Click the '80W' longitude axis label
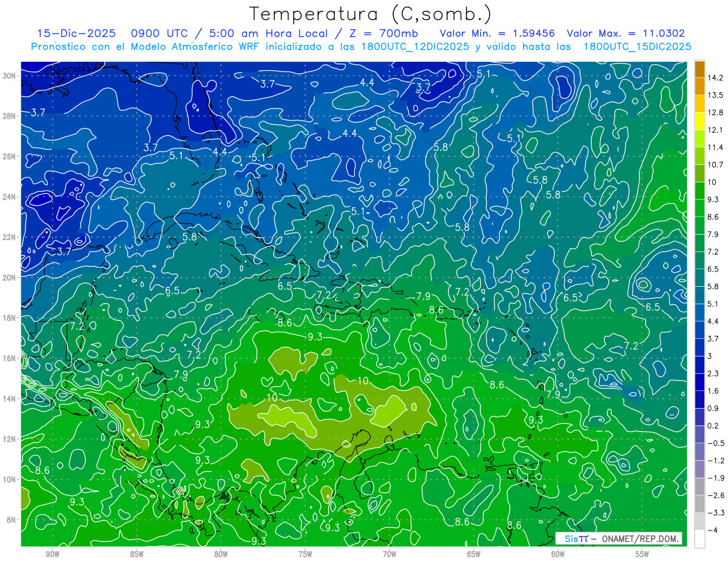Viewport: 728px width, 562px height. (221, 554)
